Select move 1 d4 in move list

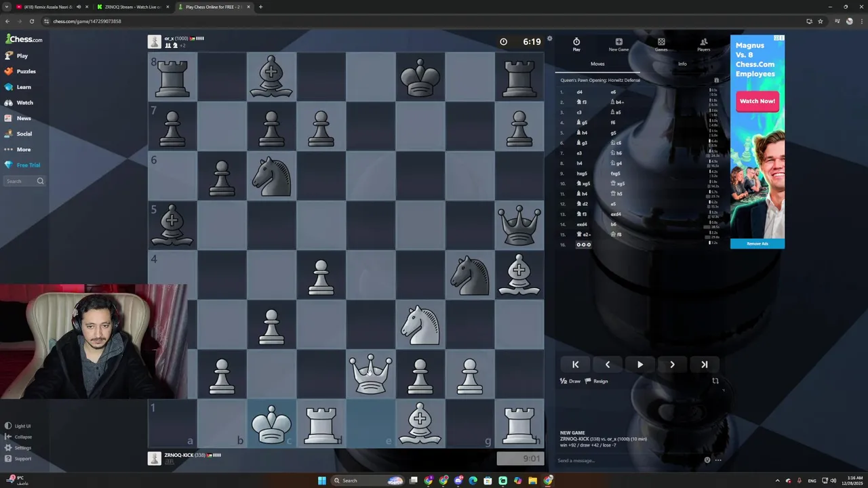click(x=579, y=92)
